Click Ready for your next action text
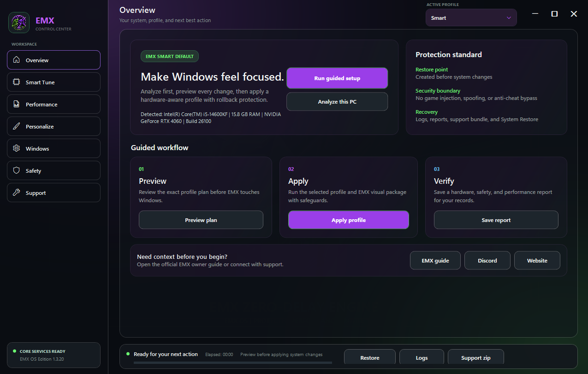Screen dimensions: 588x374 tap(166, 354)
